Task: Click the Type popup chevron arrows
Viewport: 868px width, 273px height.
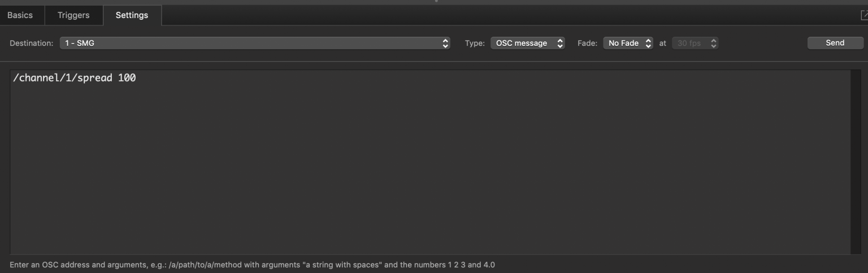Action: point(559,43)
